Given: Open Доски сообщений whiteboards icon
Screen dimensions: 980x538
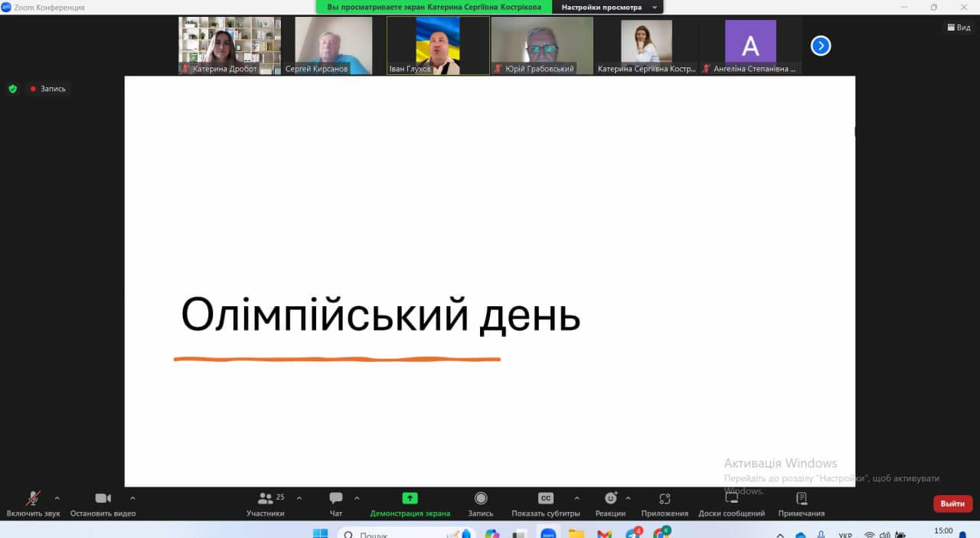Looking at the screenshot, I should (731, 498).
